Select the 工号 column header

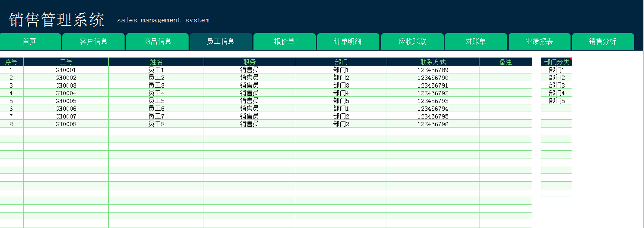66,62
